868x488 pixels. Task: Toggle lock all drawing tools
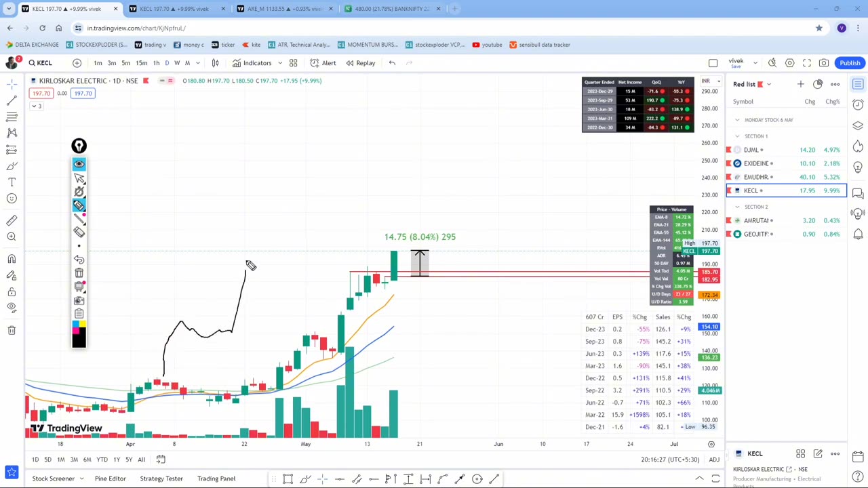tap(12, 291)
